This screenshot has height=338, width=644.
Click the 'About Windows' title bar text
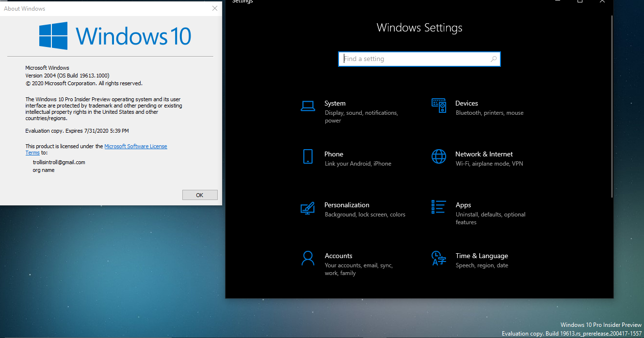coord(26,9)
